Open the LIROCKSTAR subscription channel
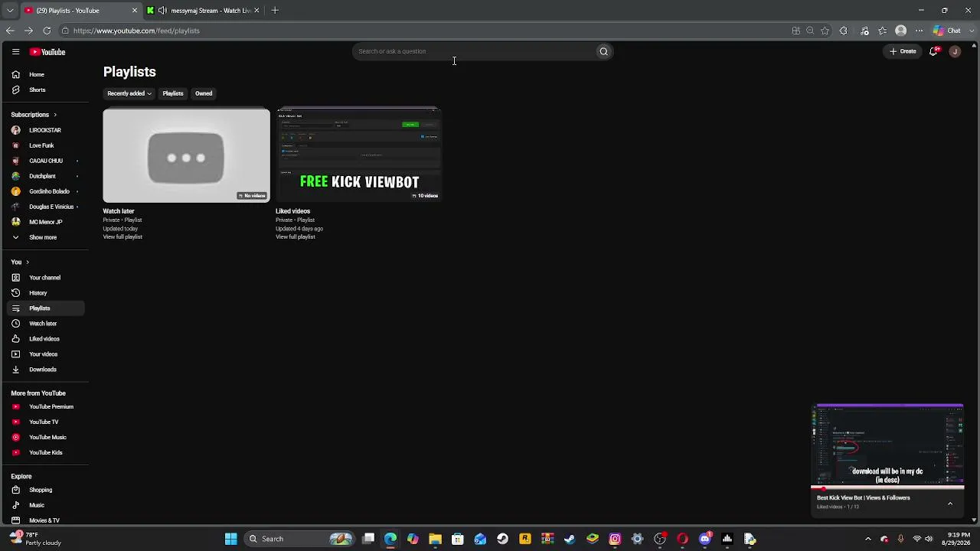The height and width of the screenshot is (551, 980). [x=45, y=130]
